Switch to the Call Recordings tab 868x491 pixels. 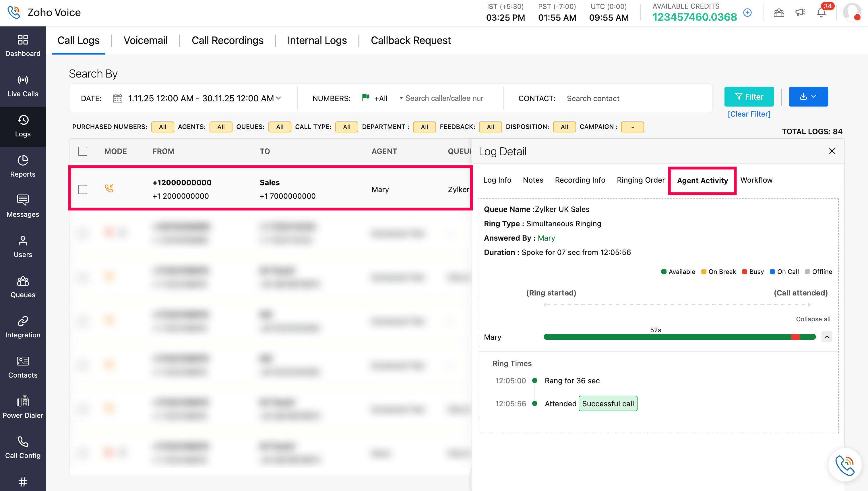click(x=227, y=40)
